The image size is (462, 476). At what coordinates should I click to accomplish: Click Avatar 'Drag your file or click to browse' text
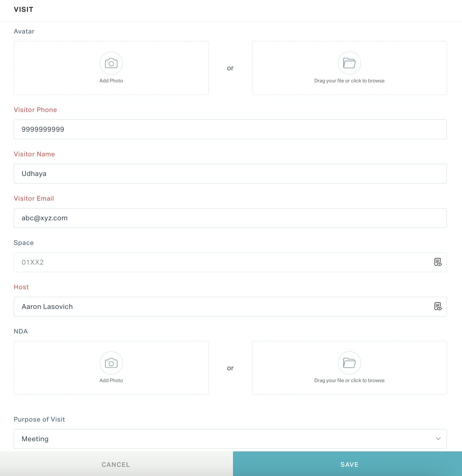pyautogui.click(x=349, y=81)
